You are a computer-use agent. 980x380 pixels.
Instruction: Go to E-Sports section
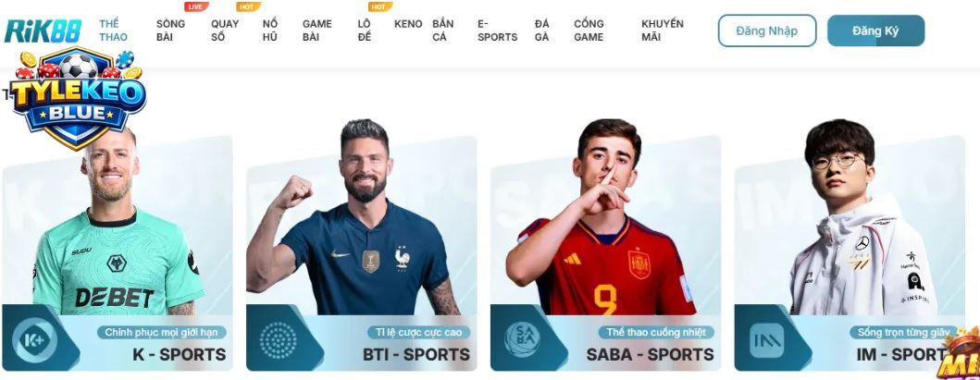[498, 30]
